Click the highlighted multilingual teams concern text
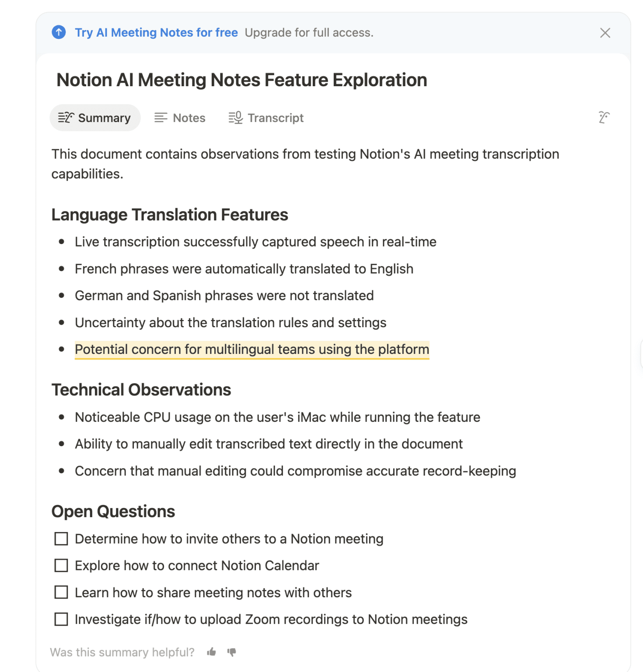 point(252,350)
